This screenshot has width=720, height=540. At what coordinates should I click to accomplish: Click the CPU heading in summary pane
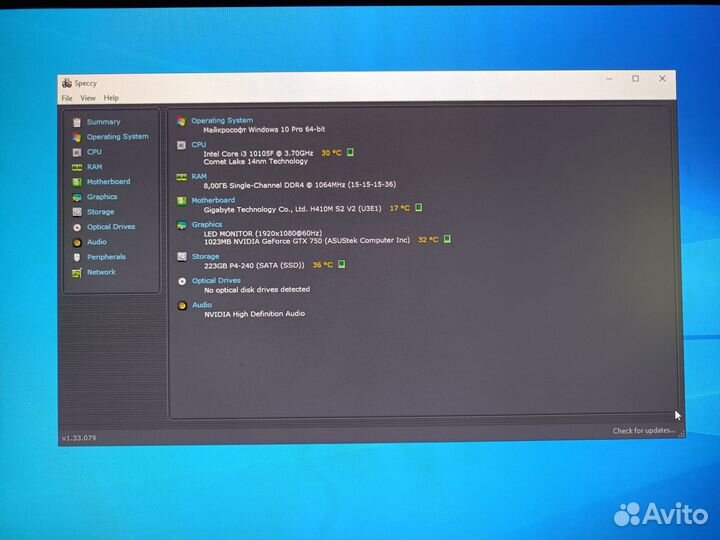(199, 145)
